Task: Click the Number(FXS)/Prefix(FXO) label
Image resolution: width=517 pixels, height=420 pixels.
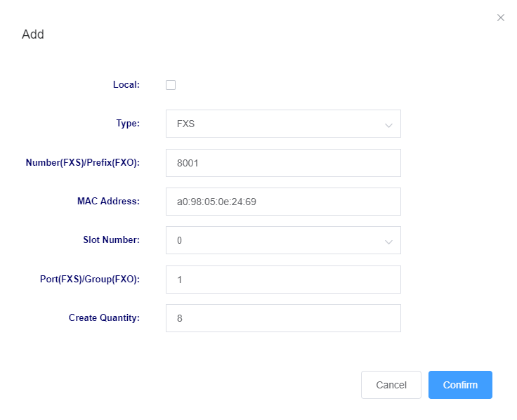Action: click(83, 162)
